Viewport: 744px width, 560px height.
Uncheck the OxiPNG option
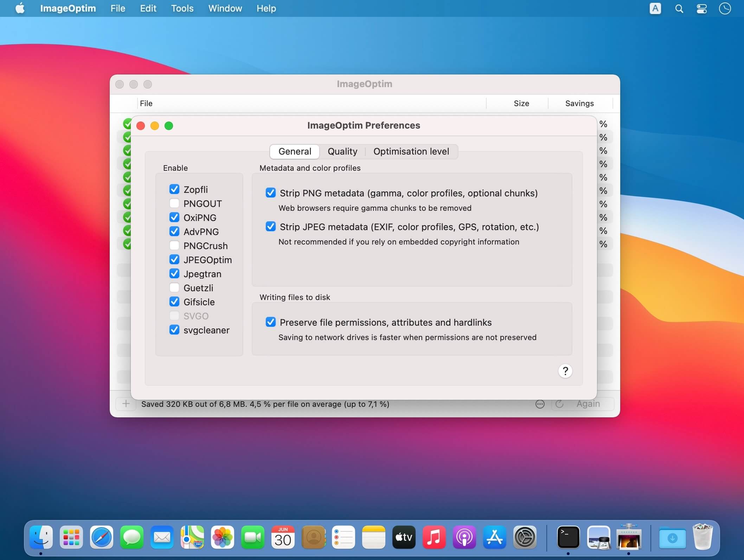tap(174, 217)
